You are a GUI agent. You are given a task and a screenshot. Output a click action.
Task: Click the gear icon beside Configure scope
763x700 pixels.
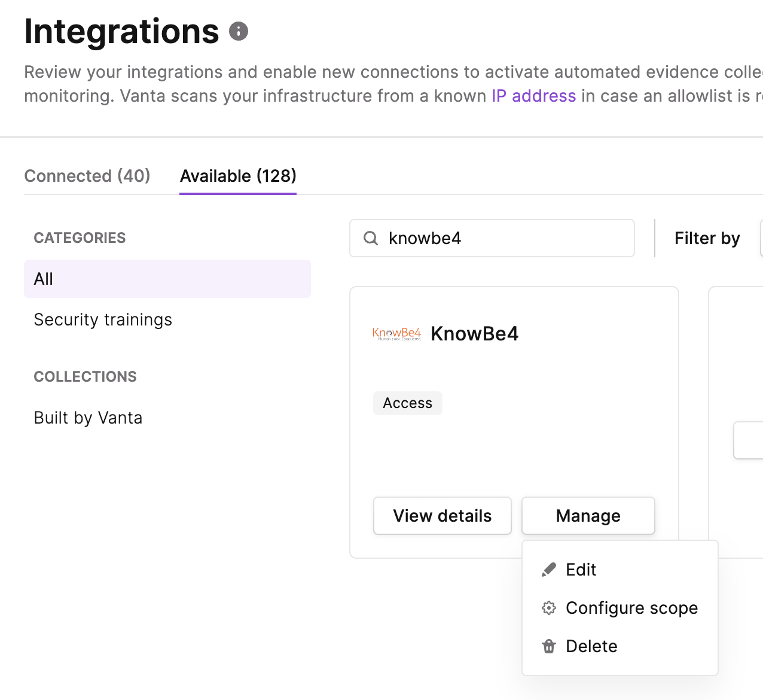click(548, 608)
